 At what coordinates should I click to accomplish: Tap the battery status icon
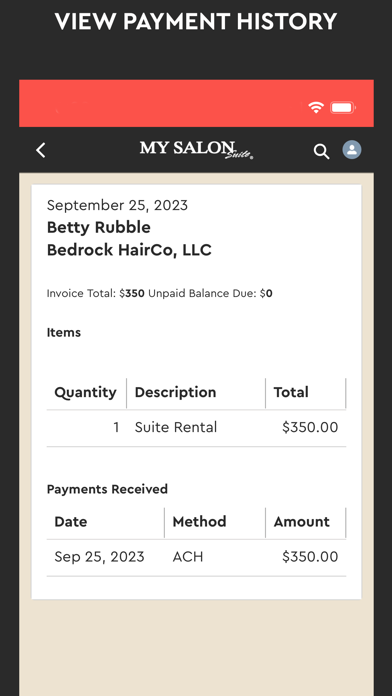tap(343, 107)
